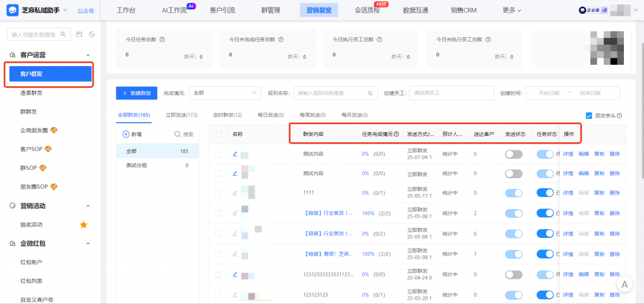This screenshot has width=644, height=304.
Task: Toggle 任务状态 switch in the 1111 row
Action: point(545,193)
